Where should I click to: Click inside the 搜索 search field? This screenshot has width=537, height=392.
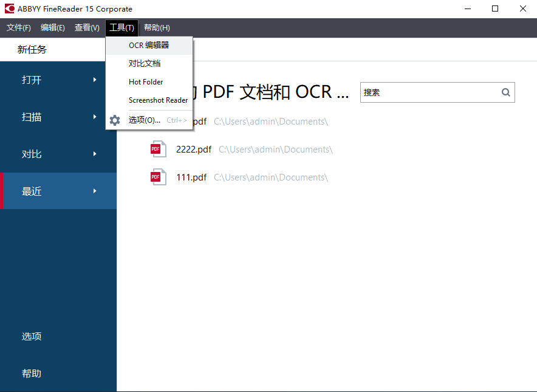coord(425,92)
